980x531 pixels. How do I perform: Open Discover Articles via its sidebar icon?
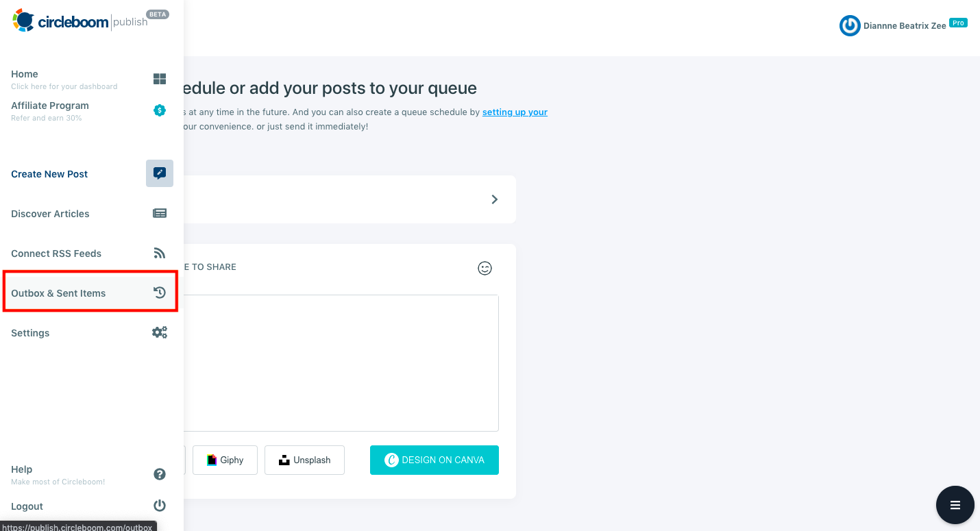(x=159, y=212)
